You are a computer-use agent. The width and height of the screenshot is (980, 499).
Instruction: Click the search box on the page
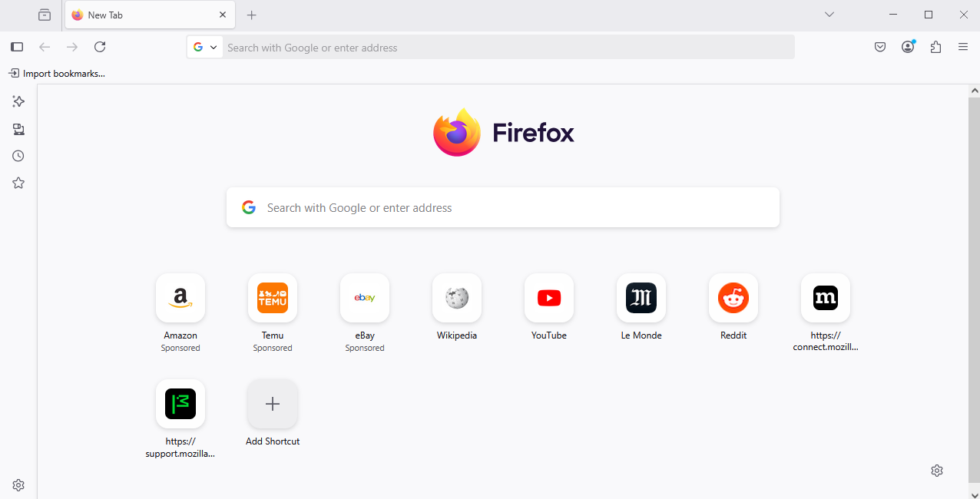(503, 207)
